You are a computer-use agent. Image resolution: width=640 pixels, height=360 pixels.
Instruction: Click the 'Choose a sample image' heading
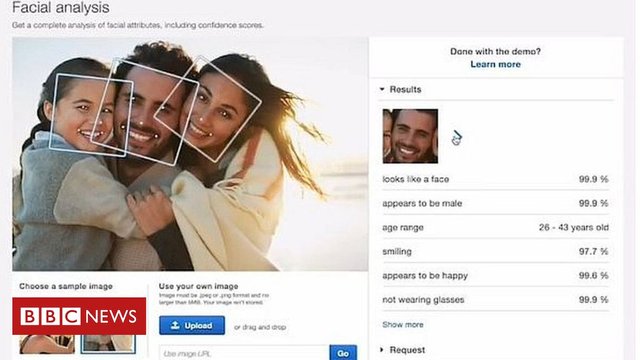point(66,286)
